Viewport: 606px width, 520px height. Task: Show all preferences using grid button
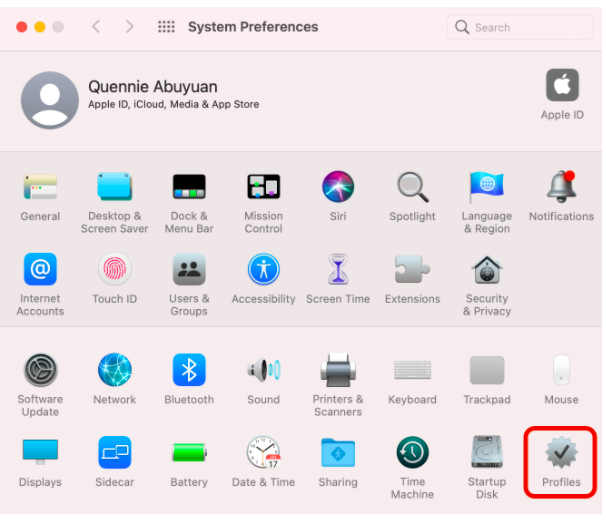point(166,27)
